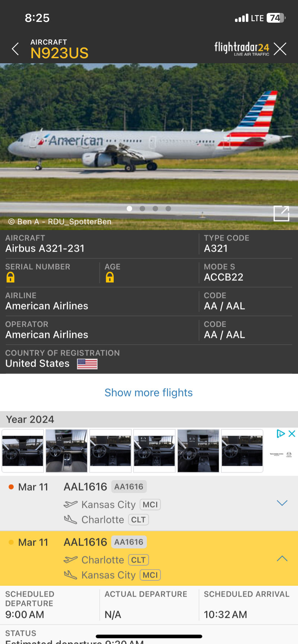Tap the MCI airport code on first flight
Screen dimensions: 298x644
(x=150, y=505)
